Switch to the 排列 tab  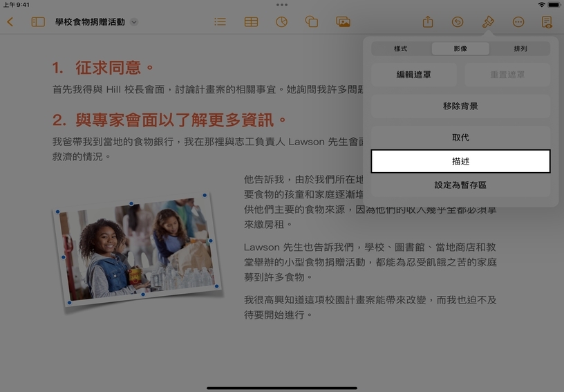point(520,49)
